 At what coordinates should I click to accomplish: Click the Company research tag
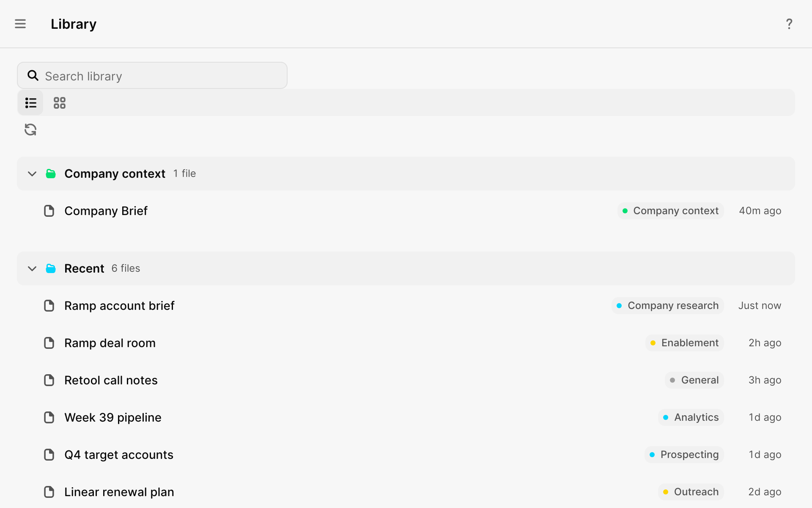(668, 306)
